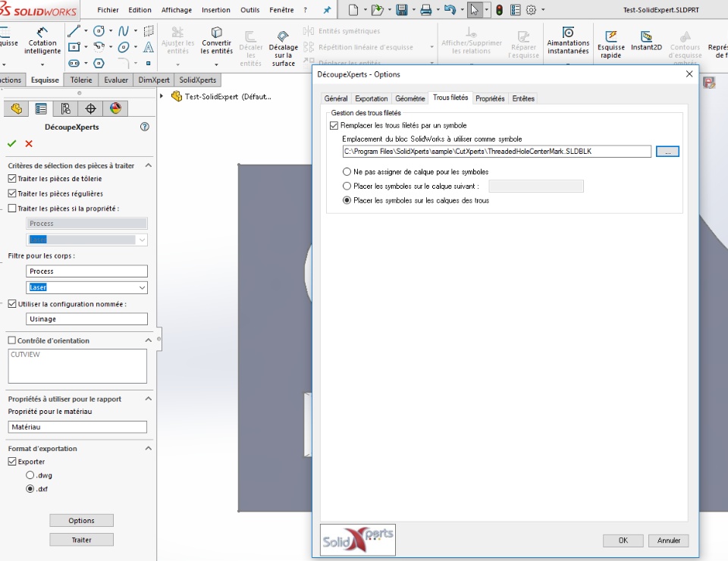The image size is (728, 561).
Task: Open the Propriétés options tab
Action: tap(490, 99)
